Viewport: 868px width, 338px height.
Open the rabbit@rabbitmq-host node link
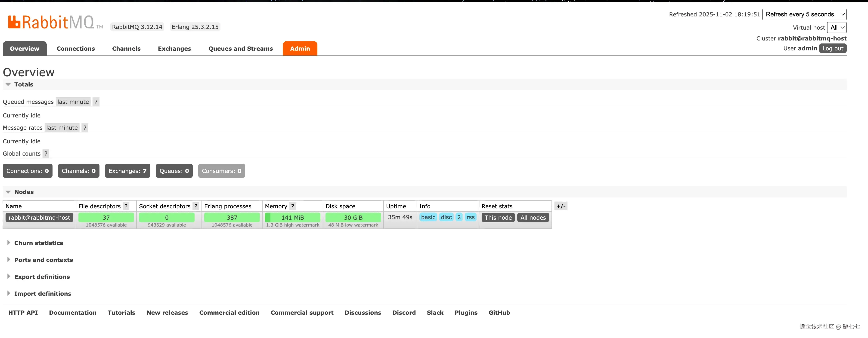tap(39, 218)
